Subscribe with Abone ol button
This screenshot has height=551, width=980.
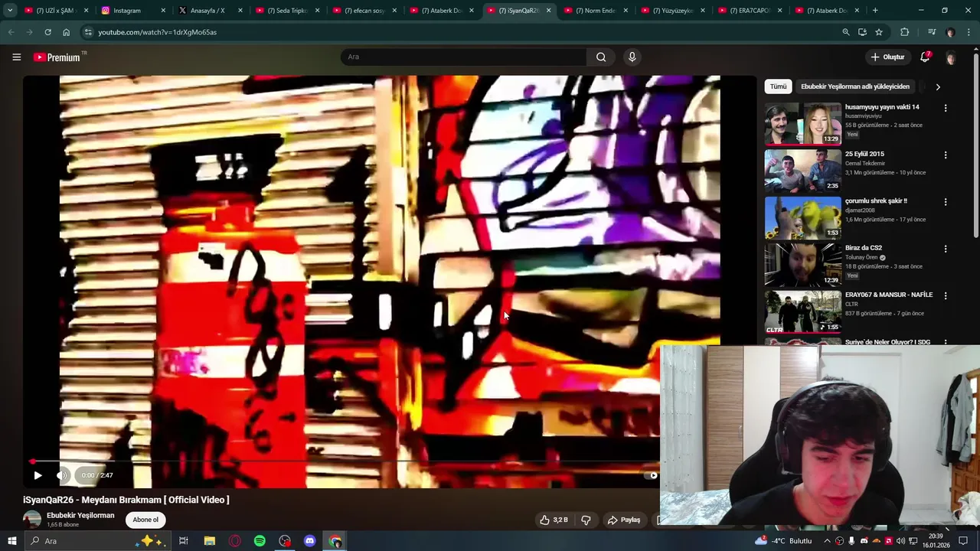tap(145, 520)
